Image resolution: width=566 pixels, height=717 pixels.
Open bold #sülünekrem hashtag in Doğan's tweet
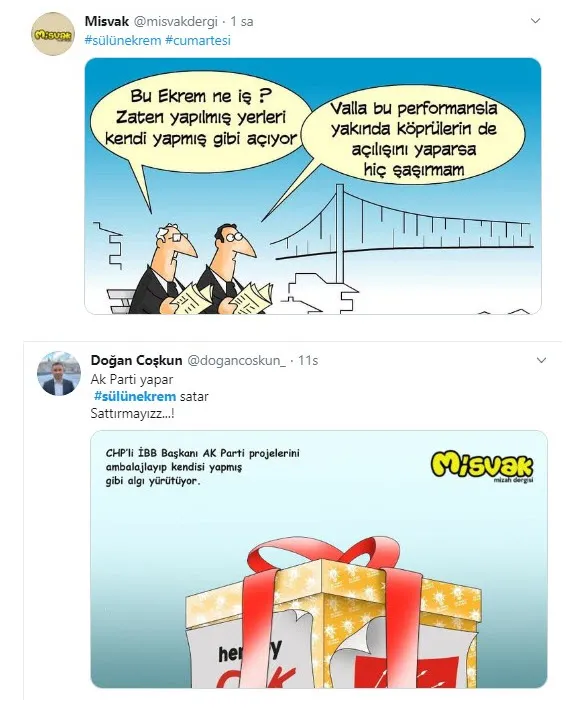[135, 396]
